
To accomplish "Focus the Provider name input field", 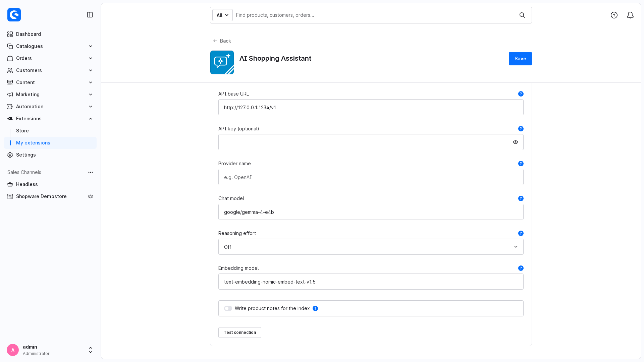I will [371, 177].
